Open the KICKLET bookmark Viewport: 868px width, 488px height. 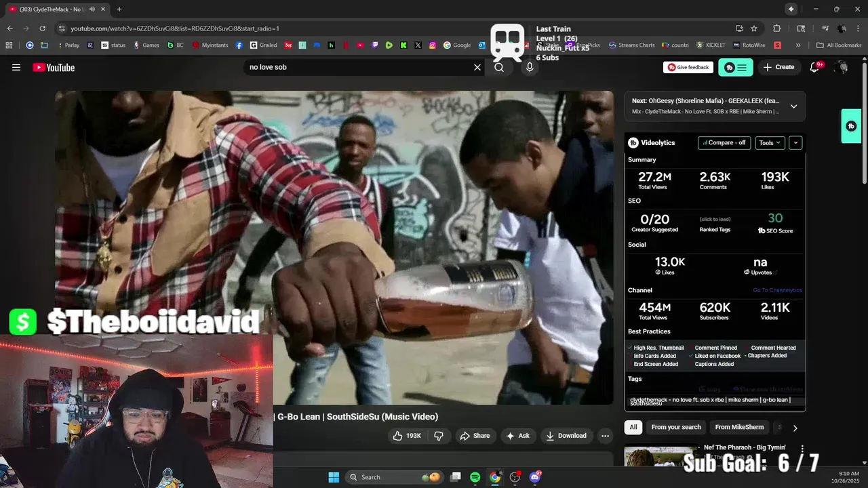(711, 45)
